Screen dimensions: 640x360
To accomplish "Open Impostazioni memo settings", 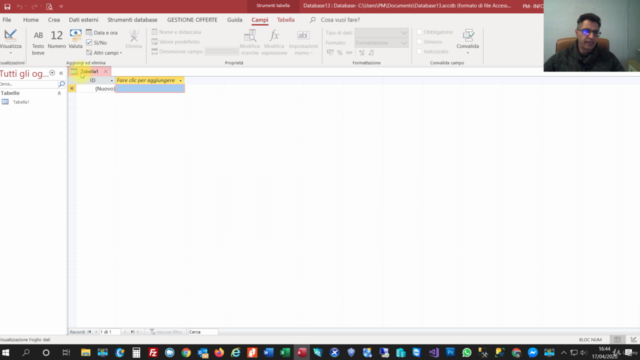I will pos(303,42).
